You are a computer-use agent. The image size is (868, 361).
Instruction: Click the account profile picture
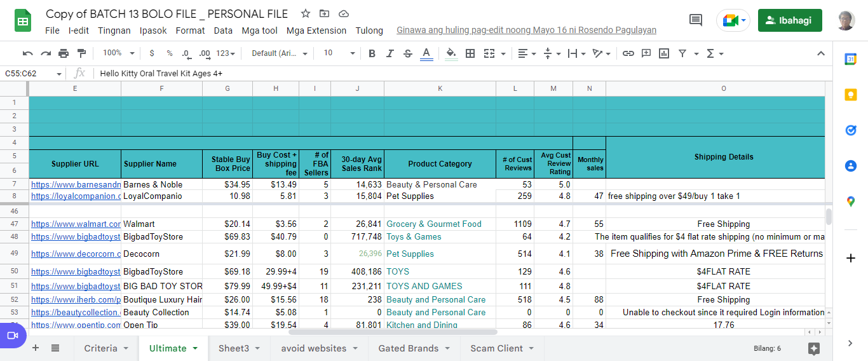click(x=846, y=20)
